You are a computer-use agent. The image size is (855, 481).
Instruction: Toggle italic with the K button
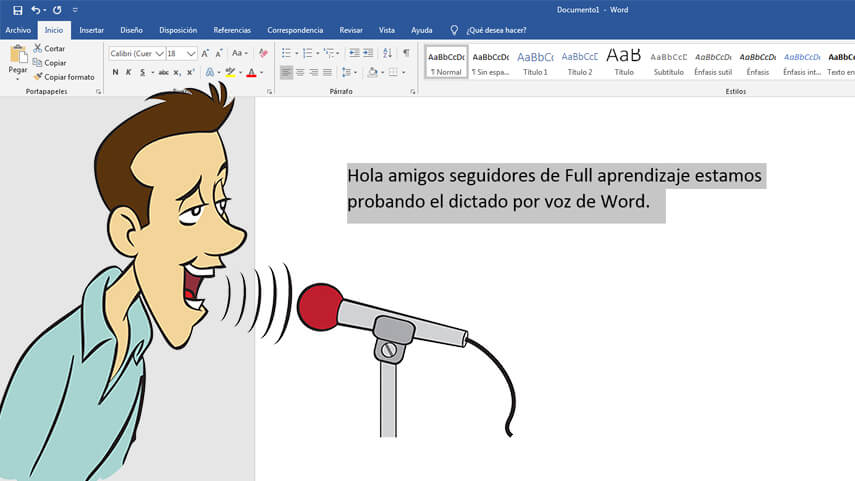pyautogui.click(x=129, y=72)
